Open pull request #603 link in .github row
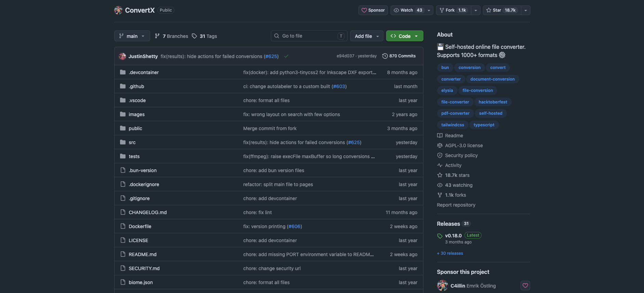The image size is (644, 293). coord(339,86)
